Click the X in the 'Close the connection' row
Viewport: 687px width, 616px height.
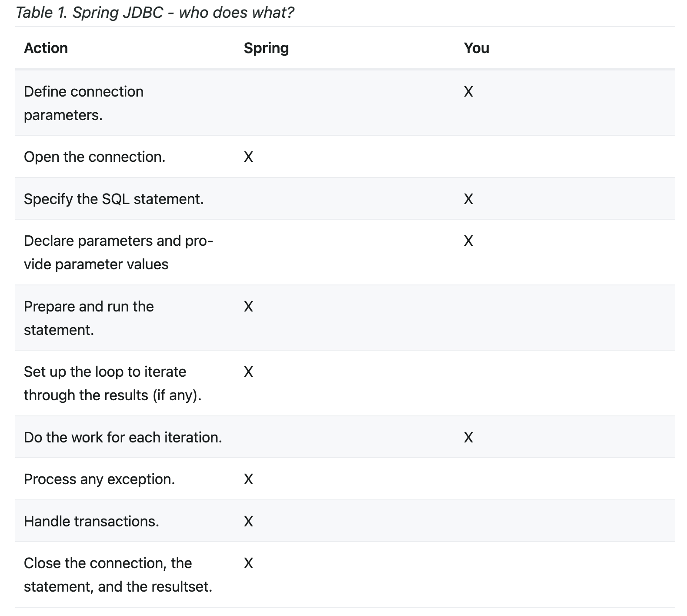pos(248,563)
